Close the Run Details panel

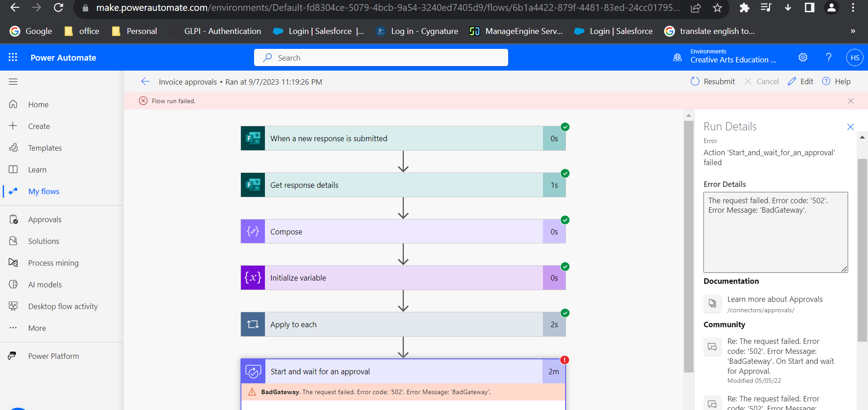tap(850, 127)
